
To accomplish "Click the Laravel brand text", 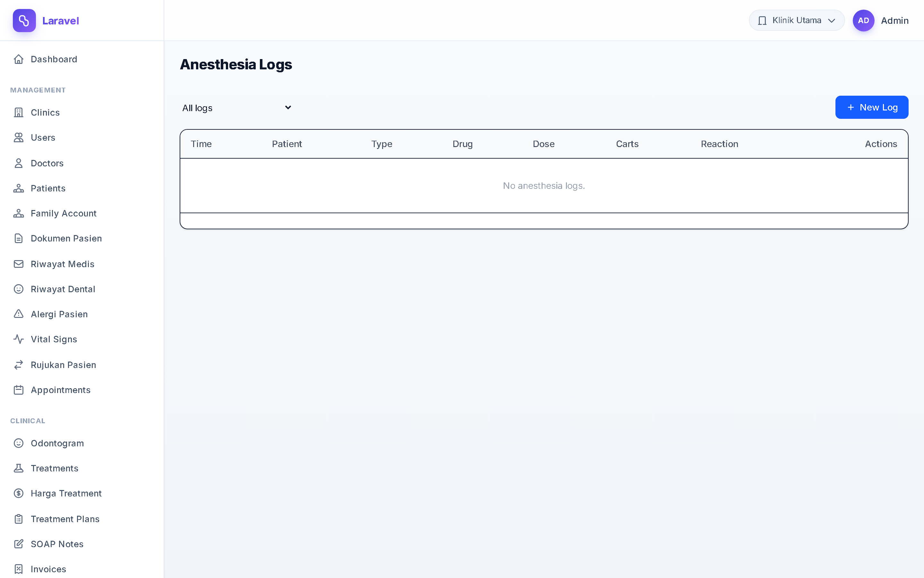I will [60, 21].
